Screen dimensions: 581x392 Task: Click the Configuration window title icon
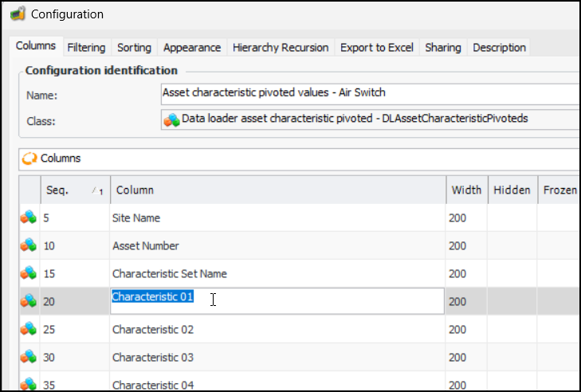pos(17,14)
